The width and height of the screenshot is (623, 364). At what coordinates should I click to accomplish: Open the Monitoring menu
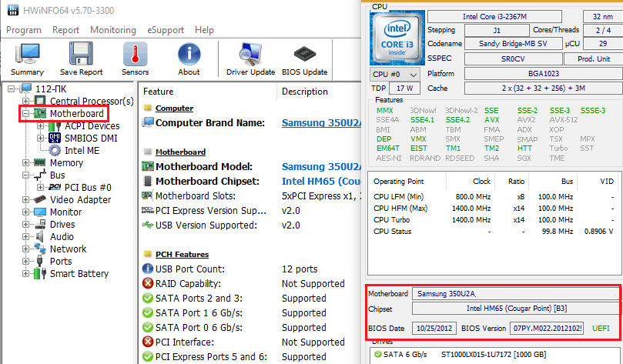click(x=113, y=30)
